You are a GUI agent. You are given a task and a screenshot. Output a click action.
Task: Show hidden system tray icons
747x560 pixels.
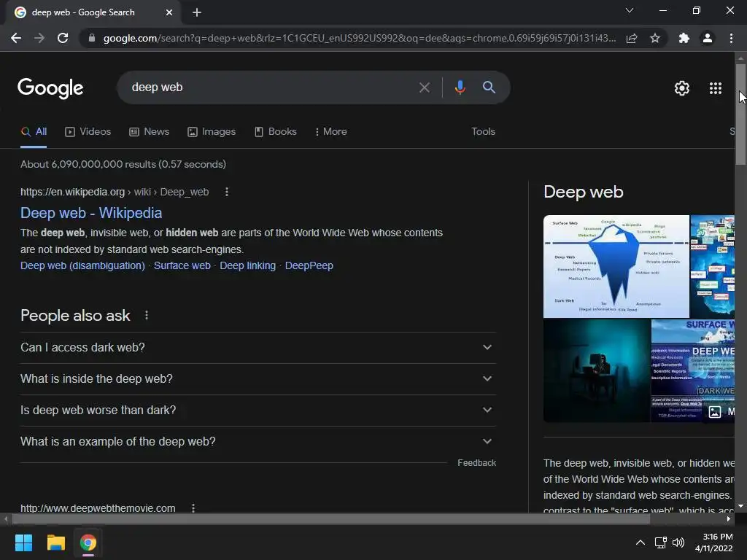point(640,542)
